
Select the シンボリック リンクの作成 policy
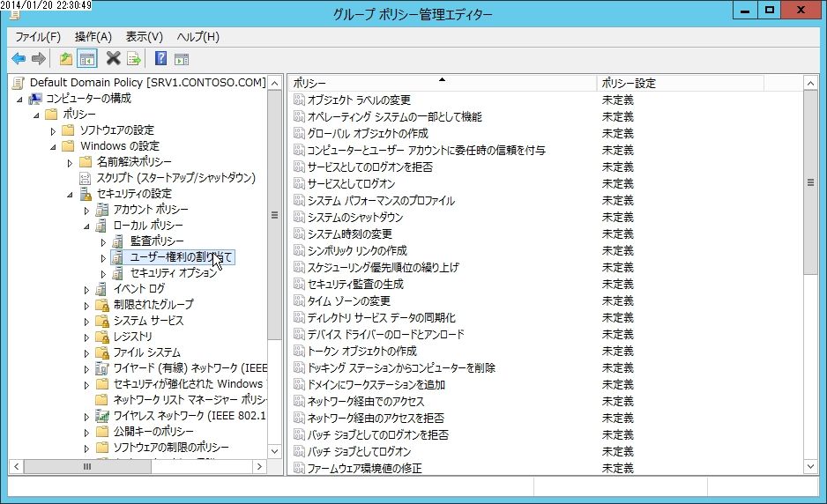(357, 250)
